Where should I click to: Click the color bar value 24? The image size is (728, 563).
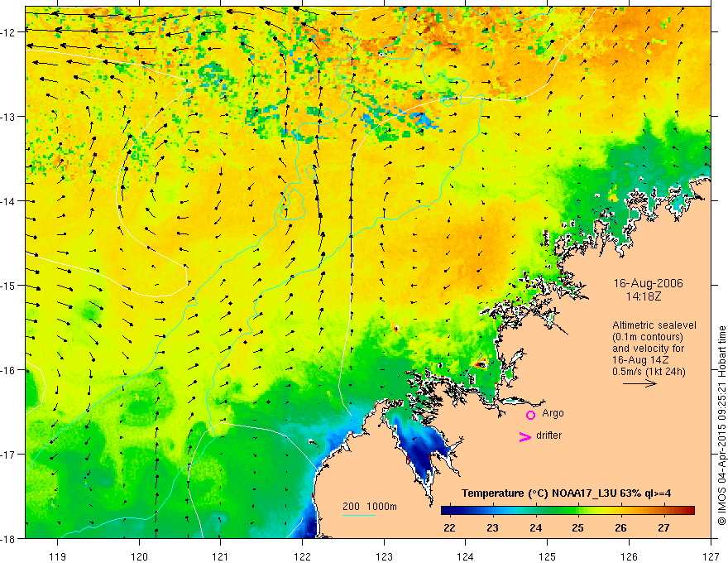[535, 527]
